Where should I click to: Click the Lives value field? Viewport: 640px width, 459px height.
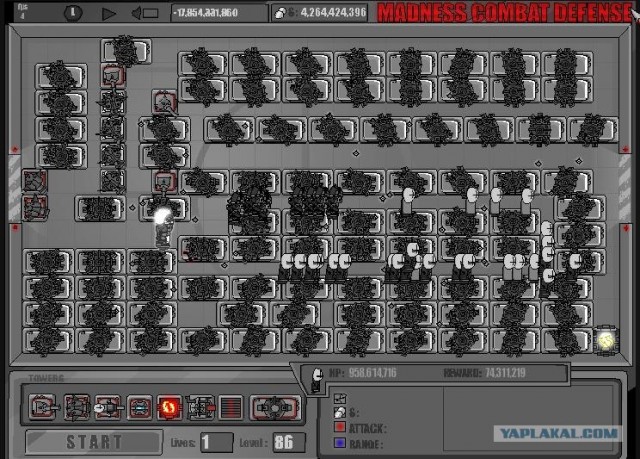216,442
